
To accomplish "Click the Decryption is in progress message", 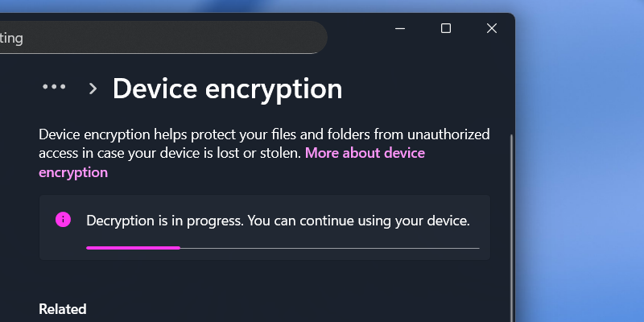I will (x=278, y=220).
